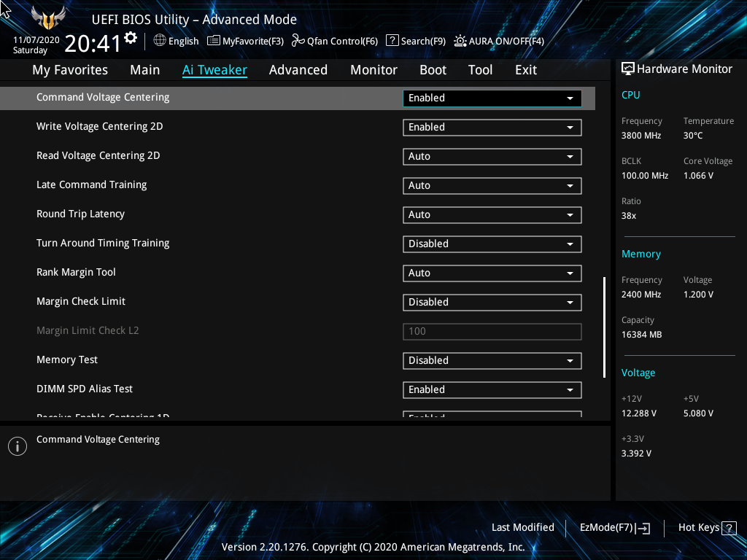Click +12V reading 12.288 V
This screenshot has width=747, height=560.
click(x=638, y=413)
